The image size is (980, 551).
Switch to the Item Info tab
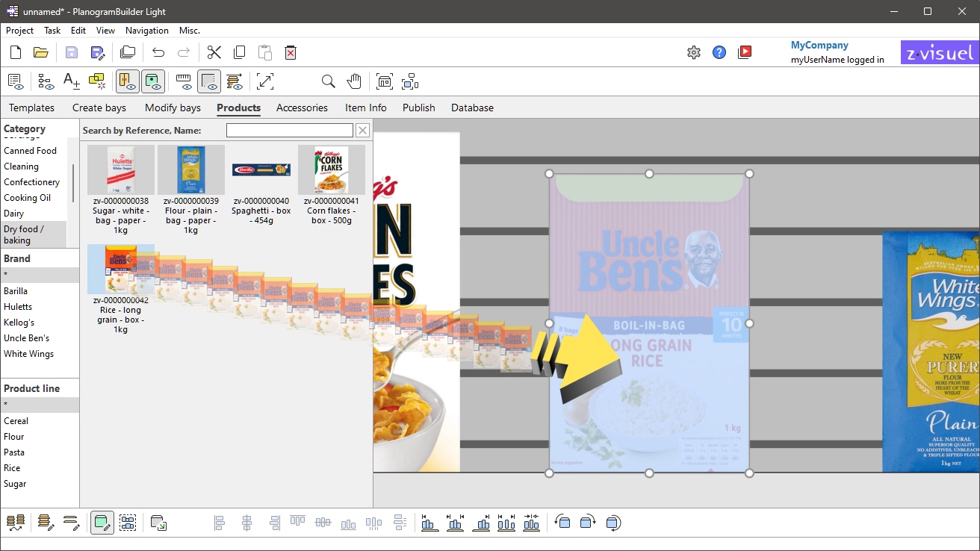pyautogui.click(x=366, y=108)
